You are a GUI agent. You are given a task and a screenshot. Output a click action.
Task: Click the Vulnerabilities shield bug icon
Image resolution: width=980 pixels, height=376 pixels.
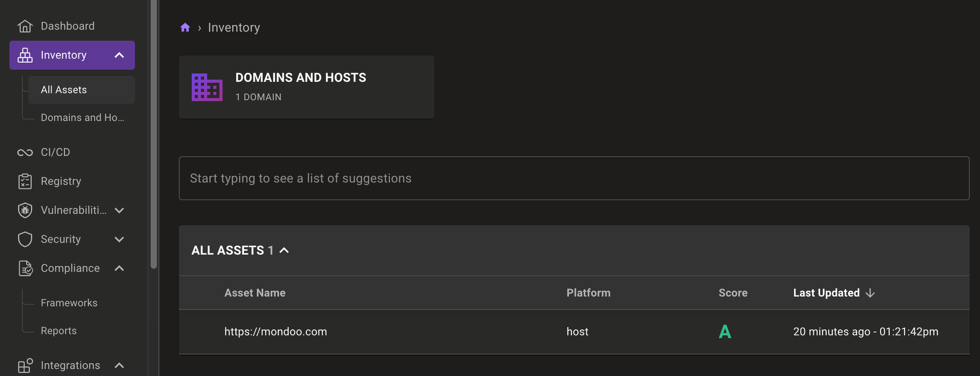point(25,210)
